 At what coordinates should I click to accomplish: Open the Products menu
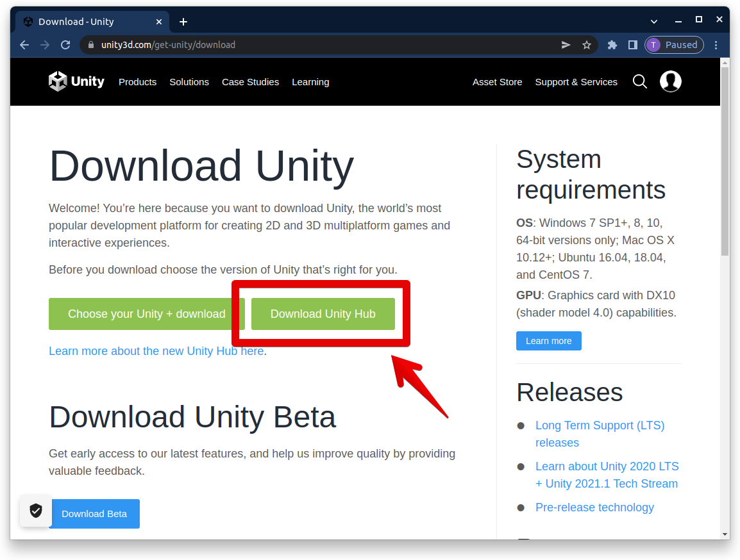point(137,82)
